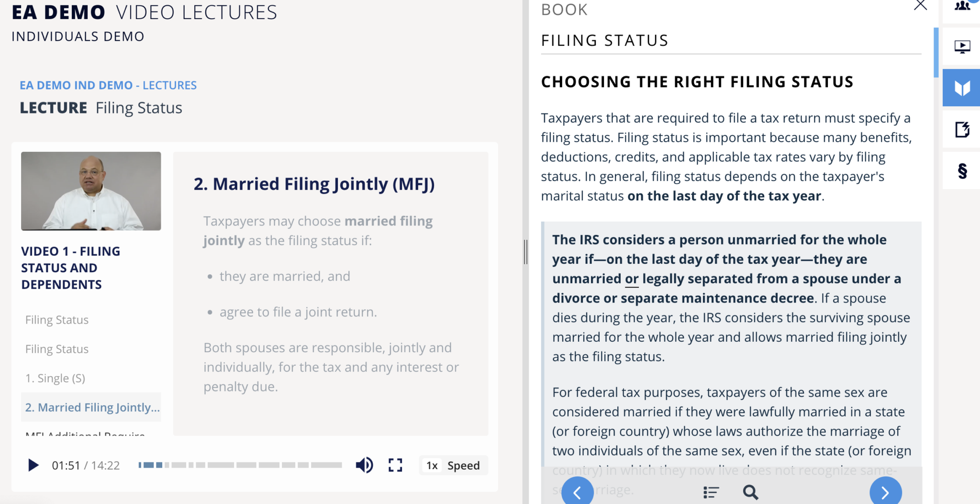Open the notes edit icon in sidebar

[x=962, y=129]
